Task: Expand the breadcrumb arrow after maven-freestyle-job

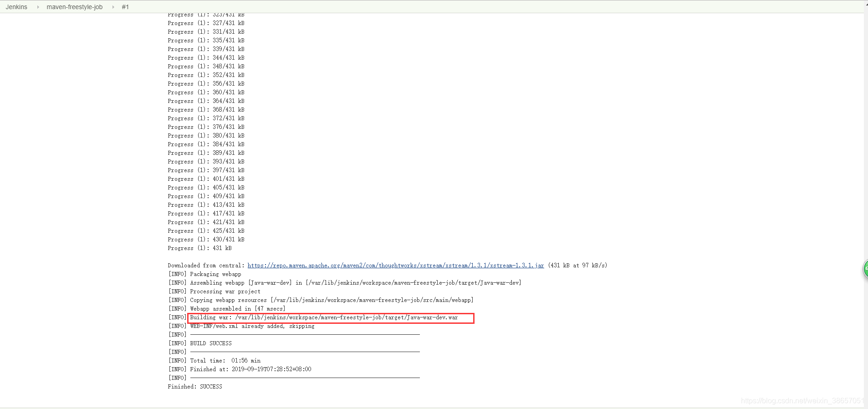Action: click(x=113, y=7)
